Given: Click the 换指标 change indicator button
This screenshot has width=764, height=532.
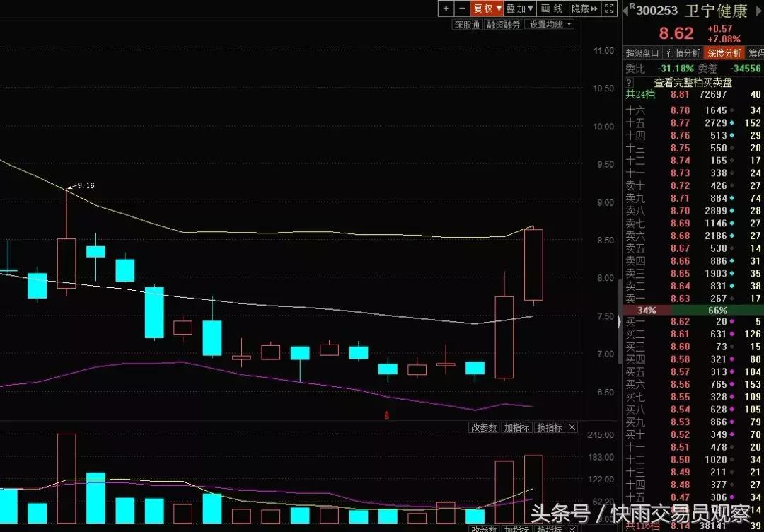Looking at the screenshot, I should [549, 427].
